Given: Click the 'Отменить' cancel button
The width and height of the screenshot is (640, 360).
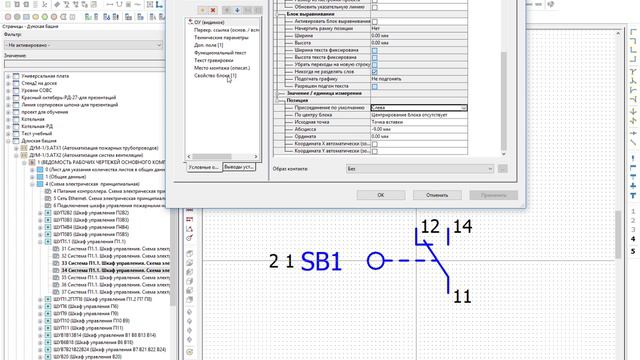Looking at the screenshot, I should 437,195.
